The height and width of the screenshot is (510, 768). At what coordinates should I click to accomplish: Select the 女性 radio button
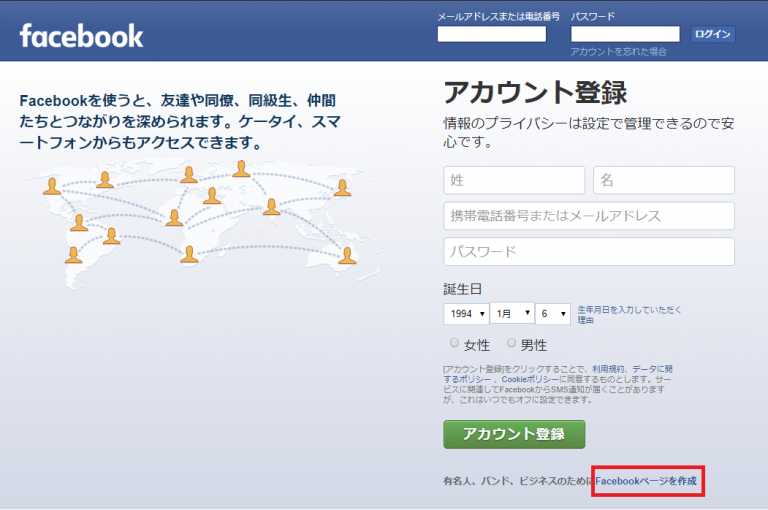tap(455, 343)
